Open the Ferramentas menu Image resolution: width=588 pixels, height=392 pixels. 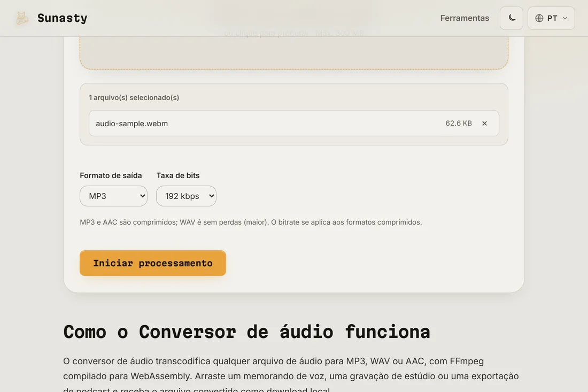(x=465, y=18)
